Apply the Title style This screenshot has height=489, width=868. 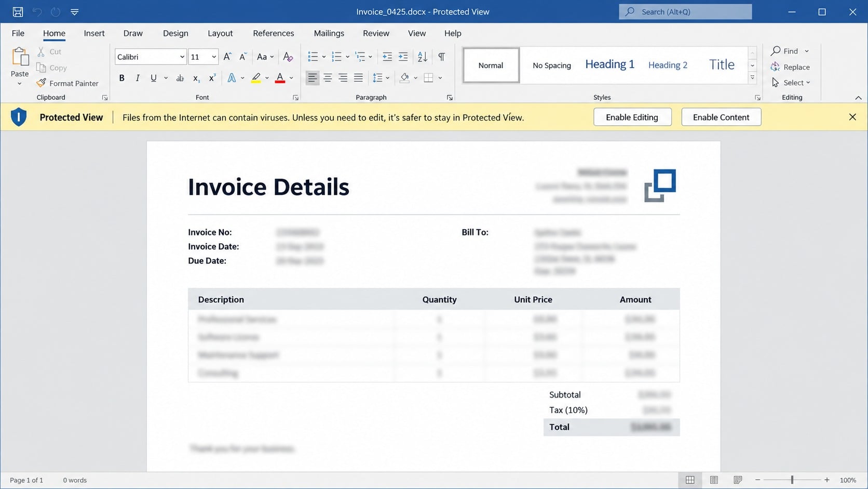[722, 64]
